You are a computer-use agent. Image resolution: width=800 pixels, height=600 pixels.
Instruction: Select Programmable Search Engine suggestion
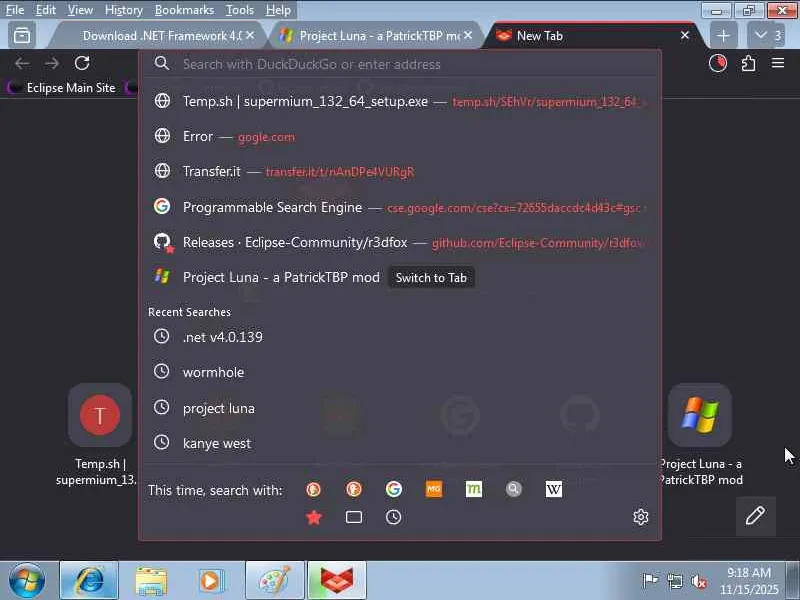point(400,207)
